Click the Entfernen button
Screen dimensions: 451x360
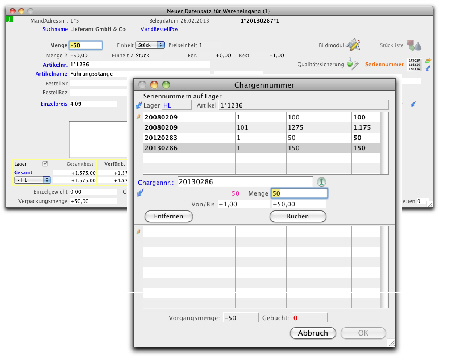coord(169,216)
